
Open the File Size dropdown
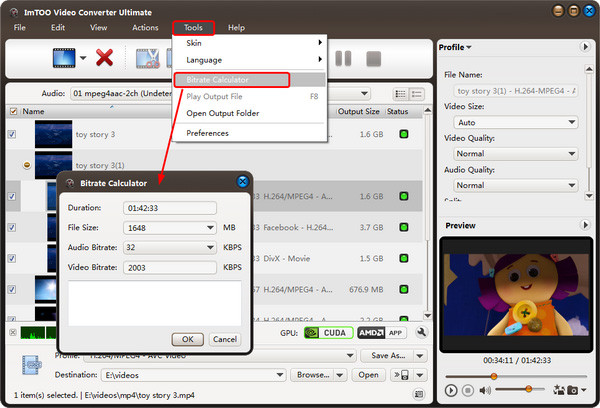click(210, 228)
